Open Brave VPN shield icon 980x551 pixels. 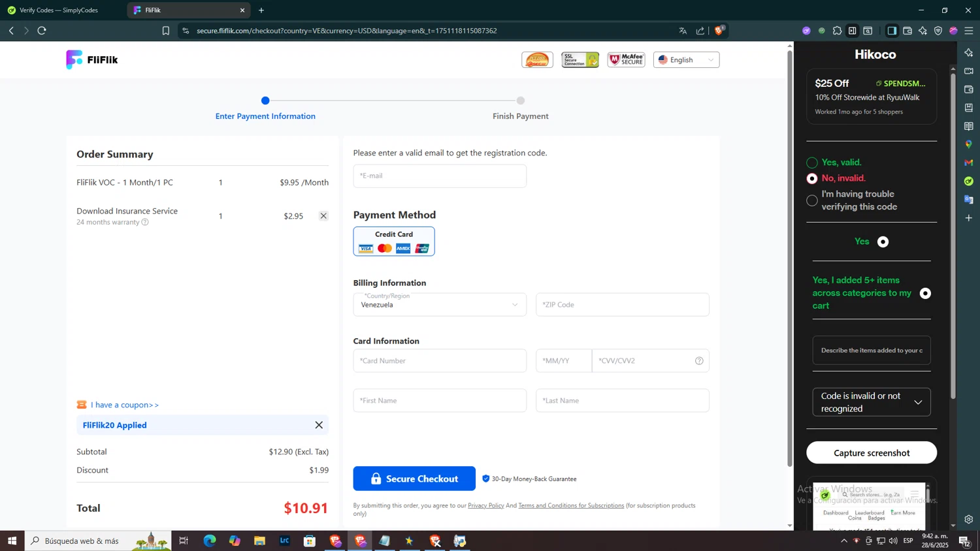(938, 31)
